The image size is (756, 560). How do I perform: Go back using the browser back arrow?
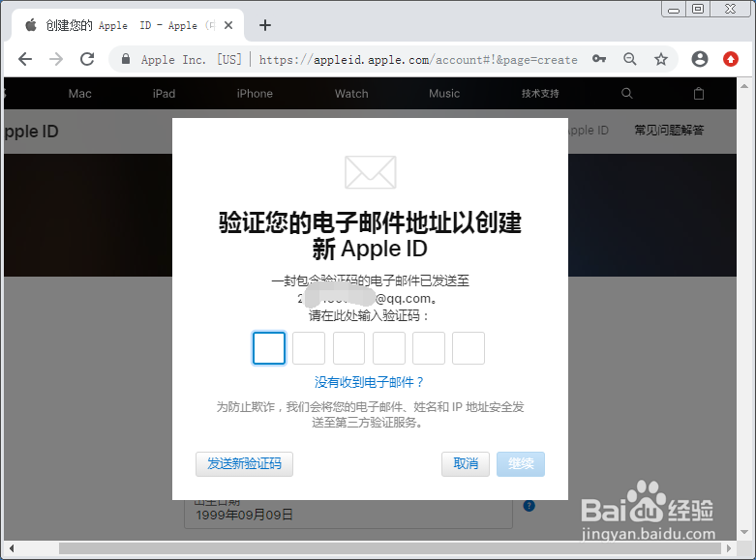[25, 59]
